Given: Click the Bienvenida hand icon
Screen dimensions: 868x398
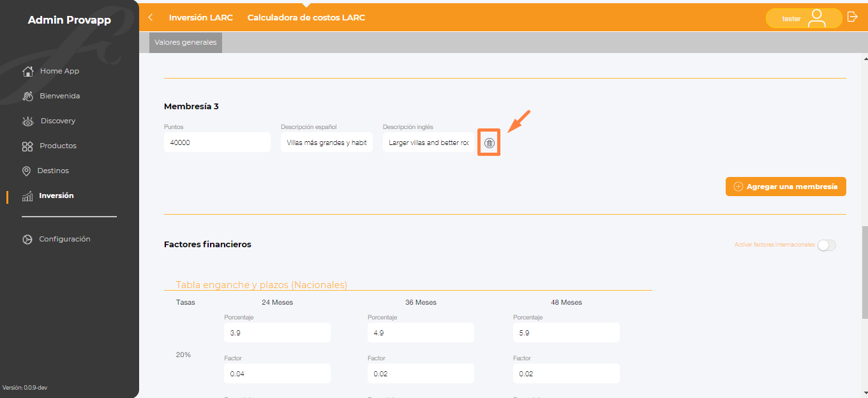Looking at the screenshot, I should [27, 96].
